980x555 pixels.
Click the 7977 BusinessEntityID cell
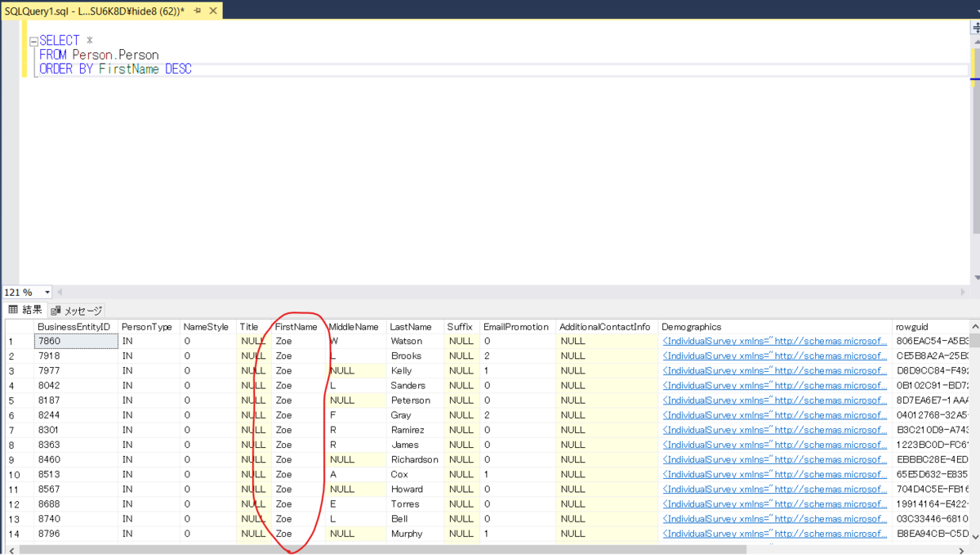pyautogui.click(x=76, y=370)
